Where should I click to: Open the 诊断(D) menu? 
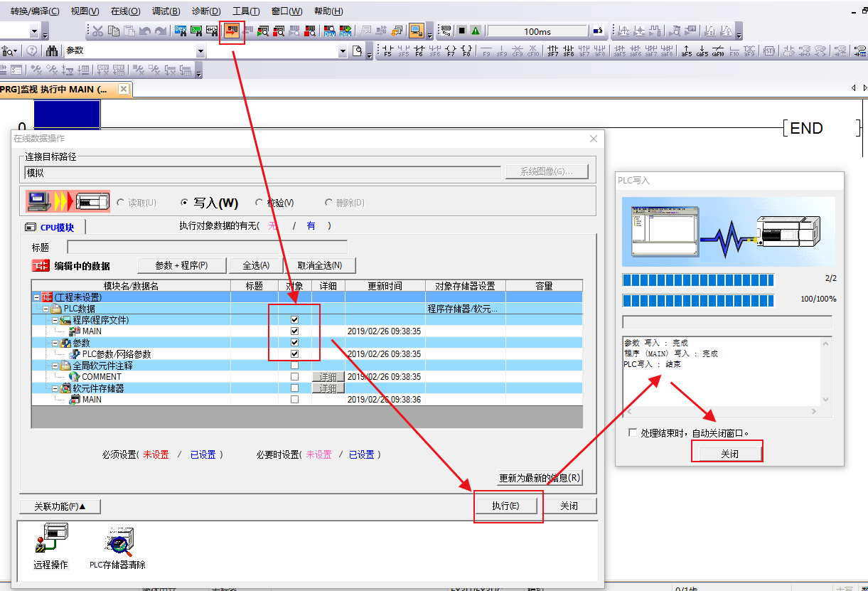pyautogui.click(x=206, y=11)
